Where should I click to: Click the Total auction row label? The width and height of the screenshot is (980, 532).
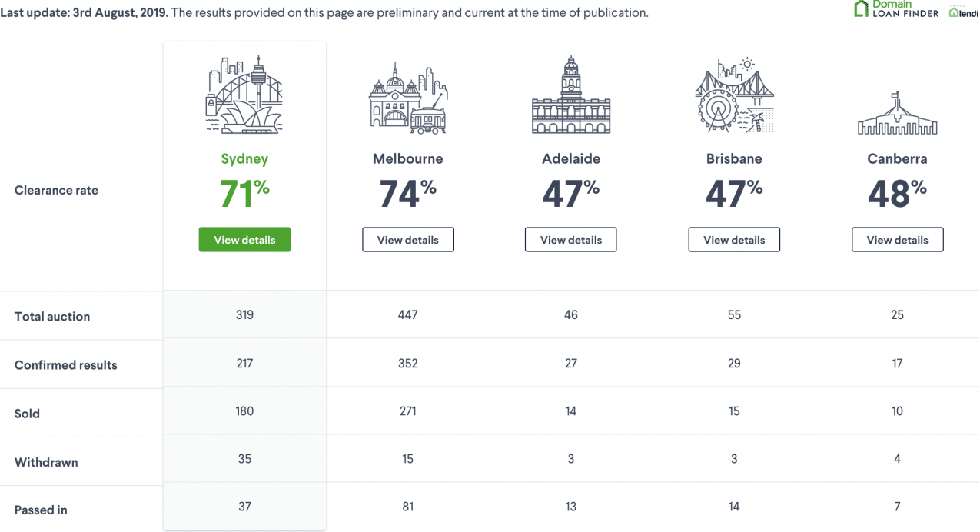[x=52, y=317]
